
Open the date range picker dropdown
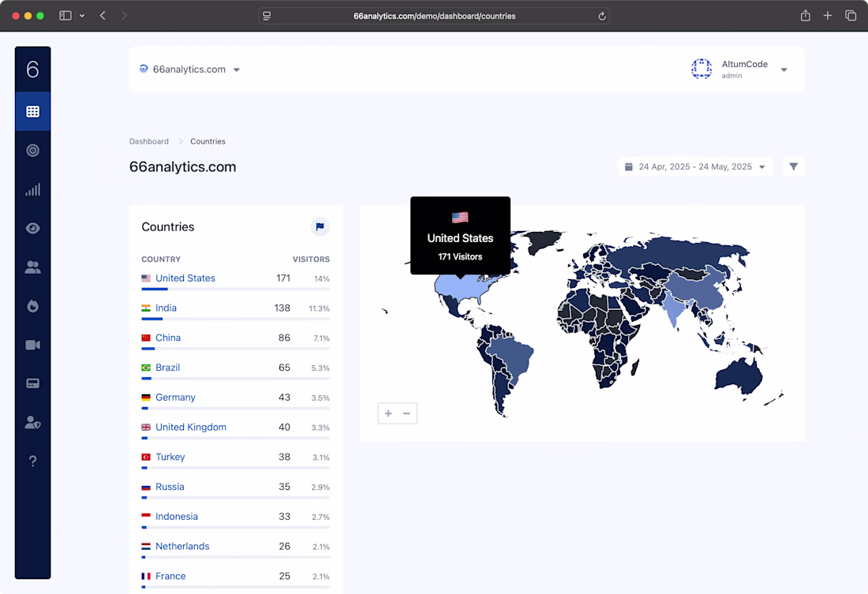[x=695, y=166]
